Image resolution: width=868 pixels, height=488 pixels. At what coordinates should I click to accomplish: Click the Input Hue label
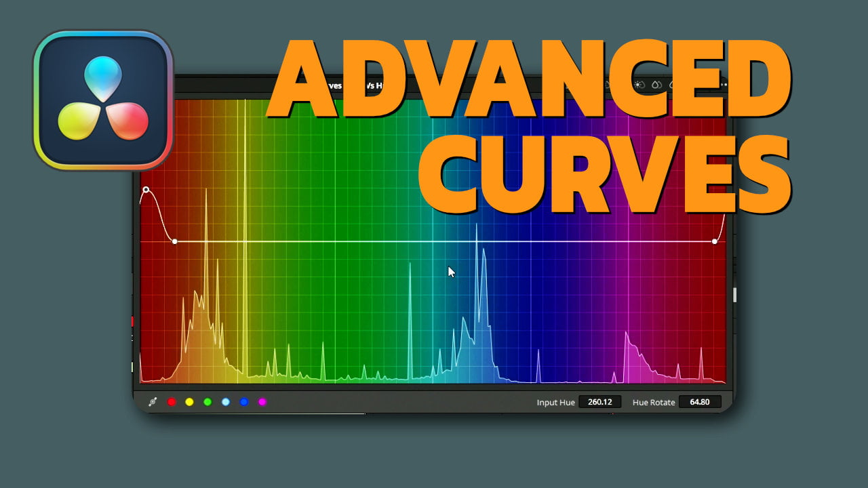[x=556, y=403]
